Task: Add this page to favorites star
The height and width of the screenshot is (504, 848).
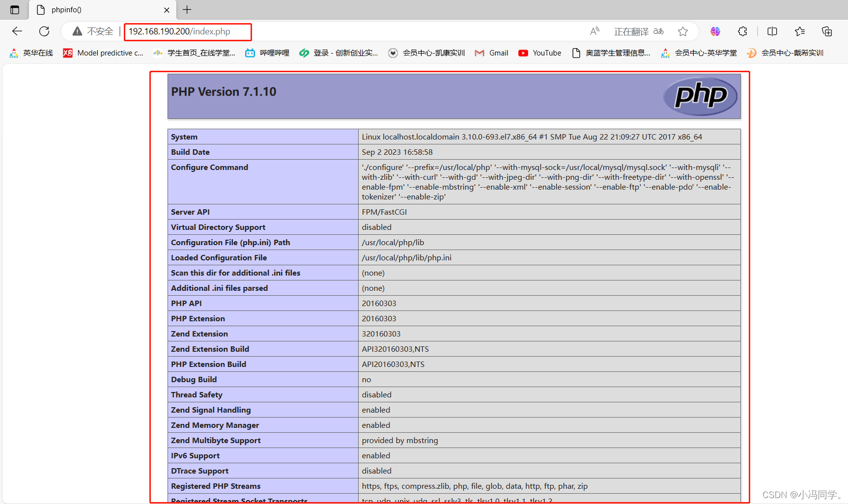Action: pos(683,31)
